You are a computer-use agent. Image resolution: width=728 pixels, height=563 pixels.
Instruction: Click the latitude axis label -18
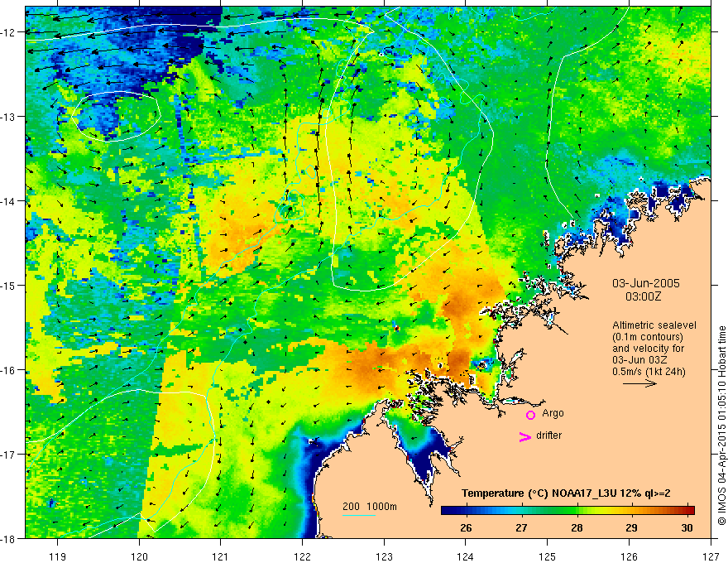click(x=9, y=538)
